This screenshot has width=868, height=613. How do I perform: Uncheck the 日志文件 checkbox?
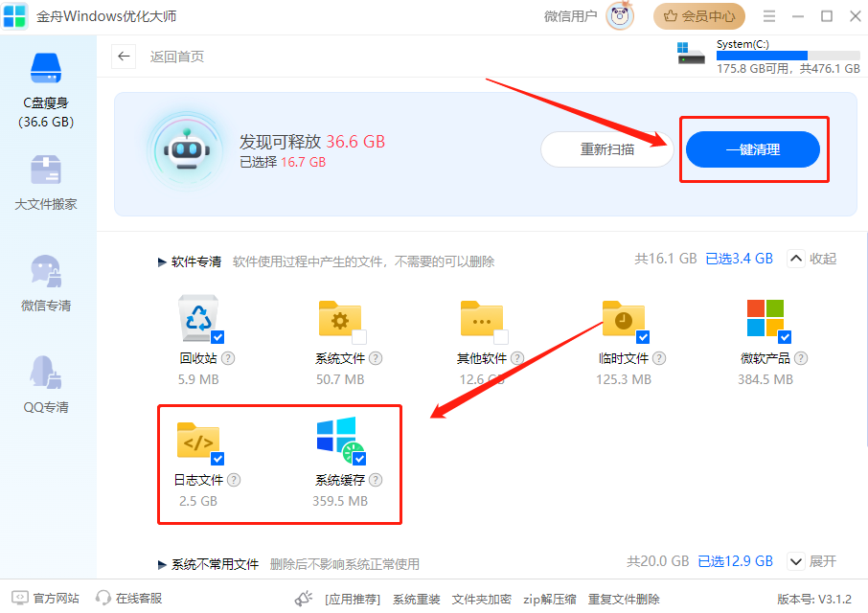[217, 459]
